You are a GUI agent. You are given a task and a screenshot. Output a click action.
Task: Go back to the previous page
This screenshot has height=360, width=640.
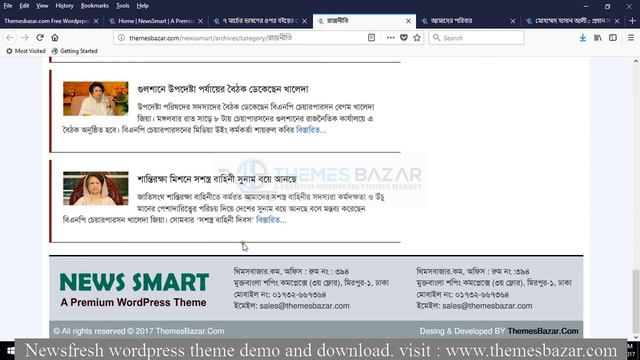click(x=10, y=38)
